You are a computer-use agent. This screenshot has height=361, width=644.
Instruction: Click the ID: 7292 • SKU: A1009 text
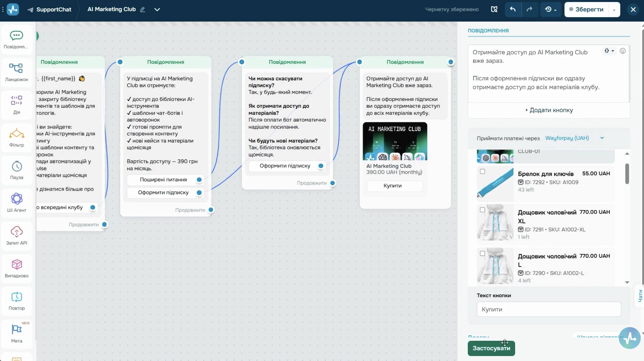(x=551, y=182)
